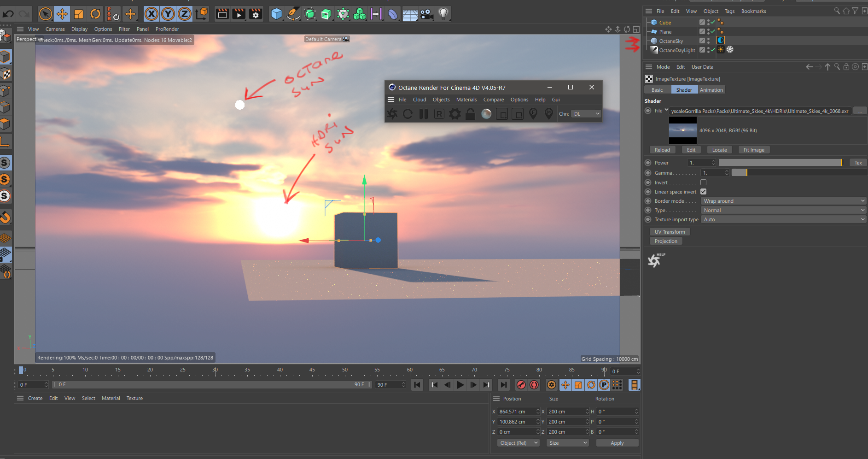Toggle Z axis lock
Screen dimensions: 868x459
(185, 14)
